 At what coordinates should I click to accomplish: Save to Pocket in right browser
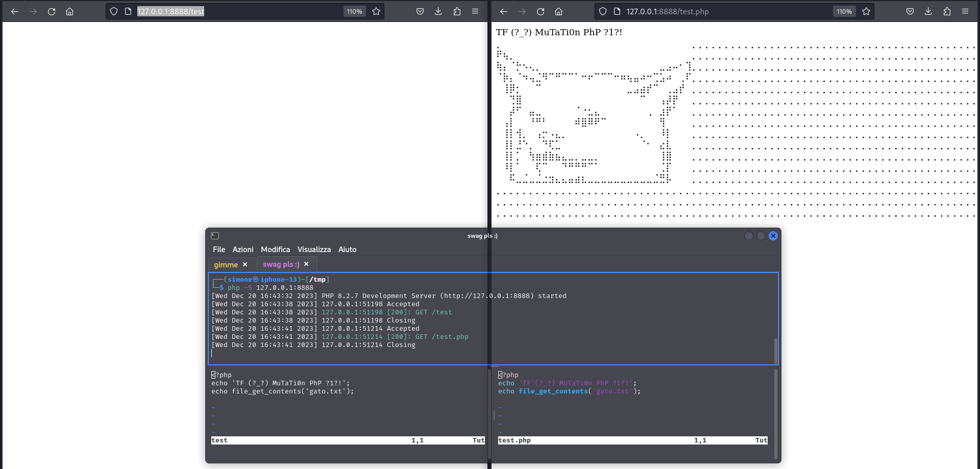[x=910, y=11]
